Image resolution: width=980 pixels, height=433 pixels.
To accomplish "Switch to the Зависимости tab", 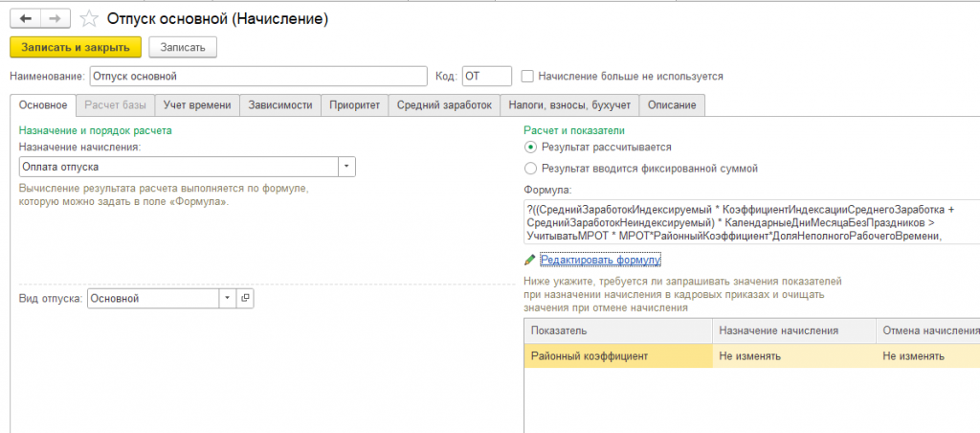I will [x=280, y=105].
